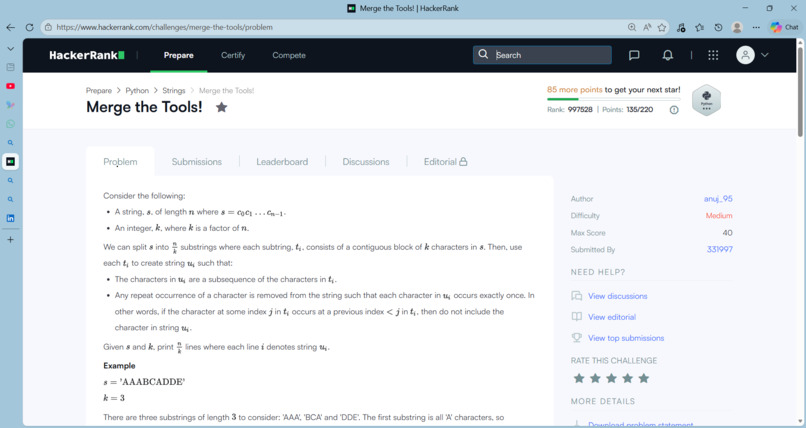The width and height of the screenshot is (806, 428).
Task: Open the zoom magnifier in address bar
Action: pos(632,27)
